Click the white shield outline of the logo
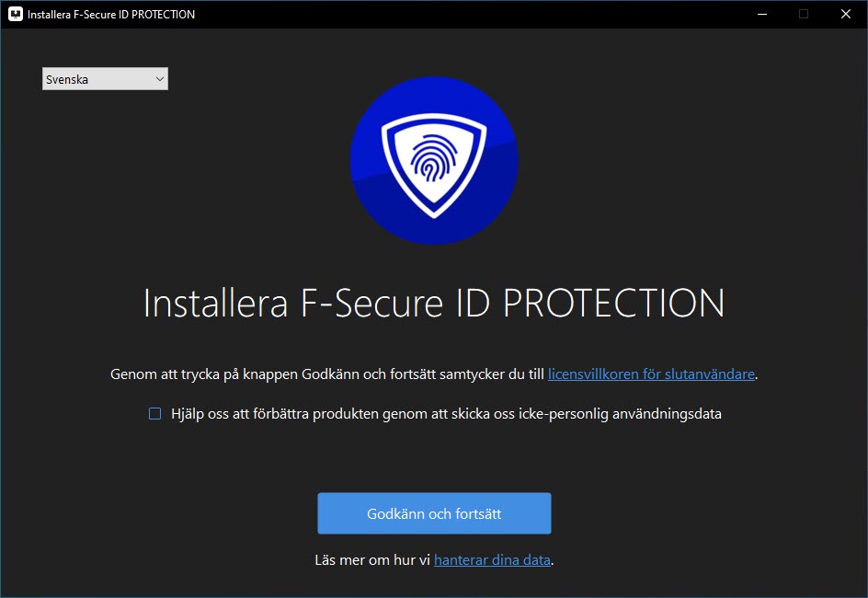Screen dimensions: 868x598 coord(392,147)
